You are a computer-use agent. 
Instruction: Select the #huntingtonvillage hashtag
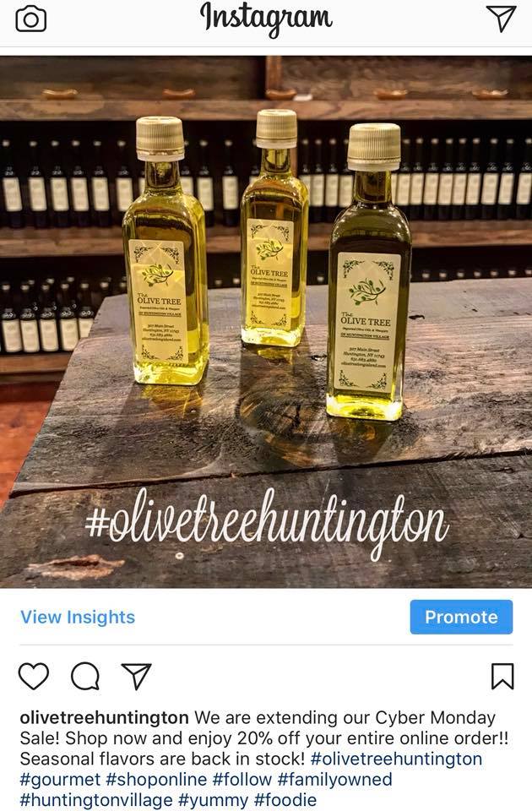point(96,800)
